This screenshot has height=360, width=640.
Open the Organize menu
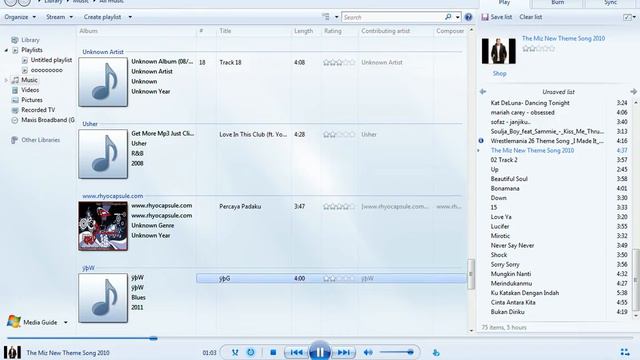[20, 17]
